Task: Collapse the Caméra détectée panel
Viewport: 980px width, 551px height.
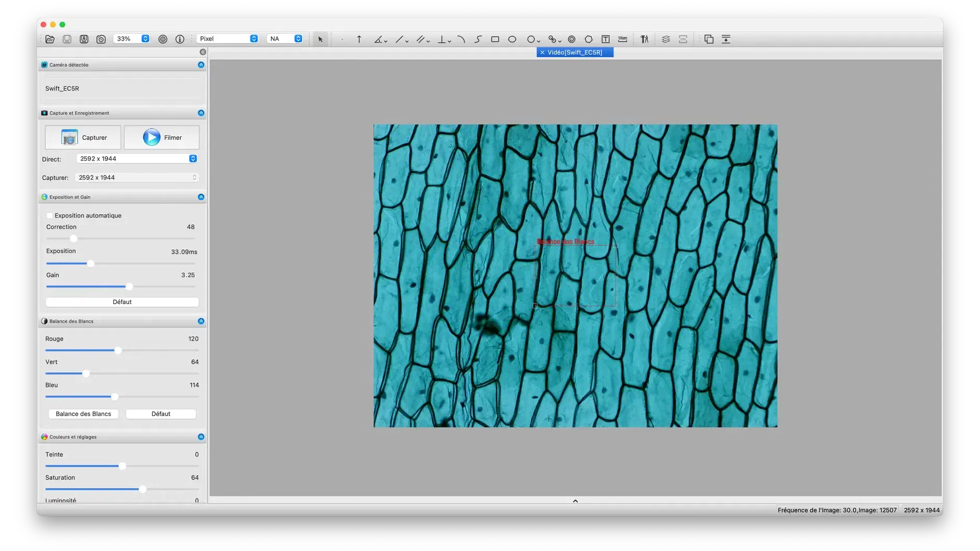Action: point(201,65)
